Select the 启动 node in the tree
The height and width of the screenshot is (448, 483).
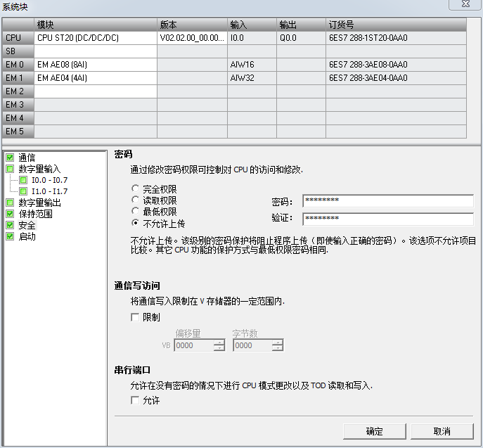27,236
